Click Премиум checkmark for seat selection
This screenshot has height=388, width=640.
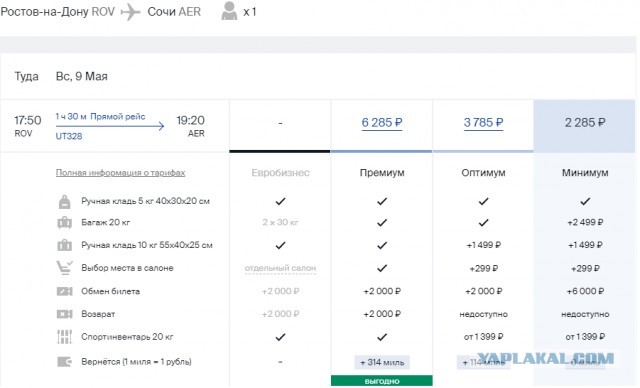click(382, 268)
